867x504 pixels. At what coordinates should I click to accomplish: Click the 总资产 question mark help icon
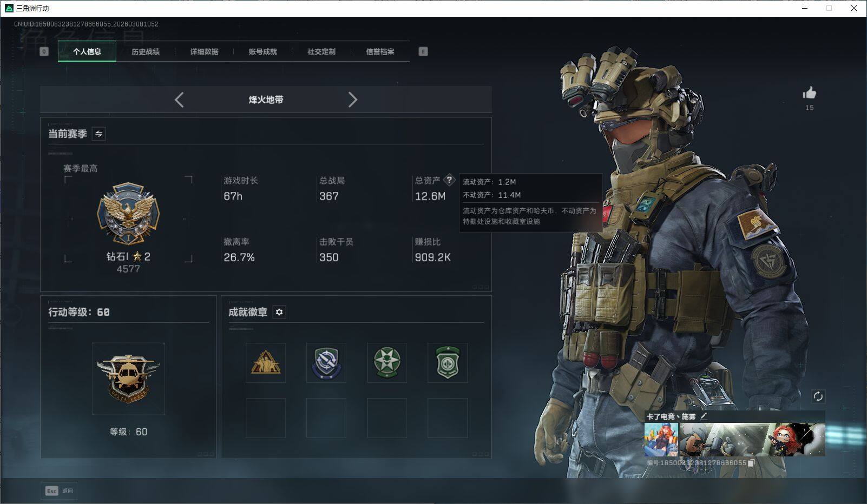[449, 180]
